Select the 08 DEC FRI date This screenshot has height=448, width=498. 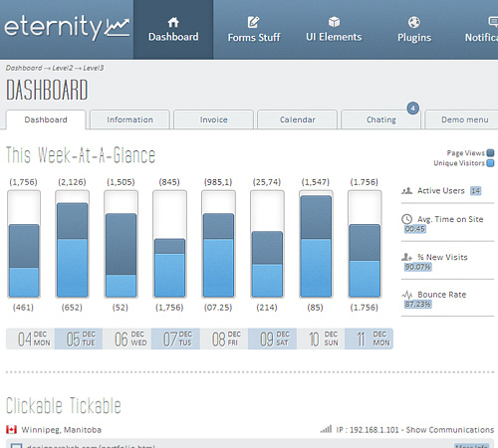pos(224,338)
